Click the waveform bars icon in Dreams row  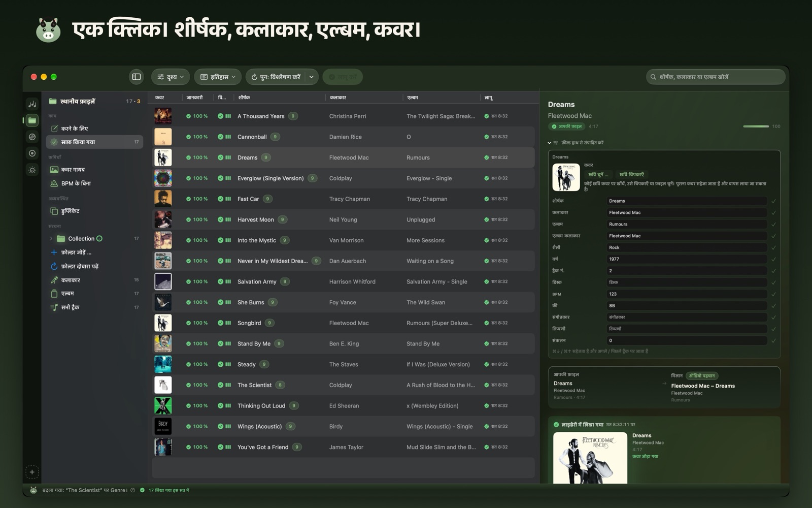pyautogui.click(x=228, y=157)
